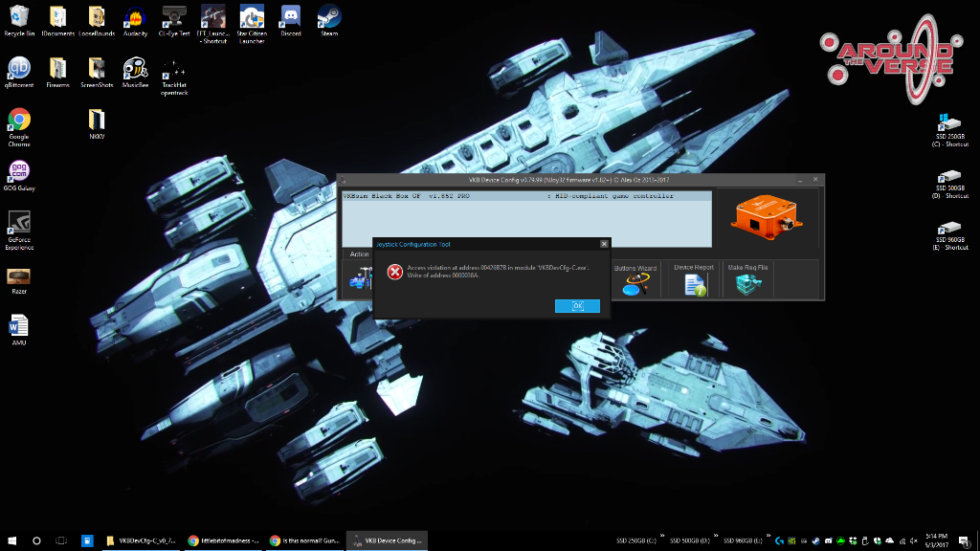The height and width of the screenshot is (551, 980).
Task: Switch to the 'Is this normal?' Chrome taskbar window
Action: click(304, 540)
